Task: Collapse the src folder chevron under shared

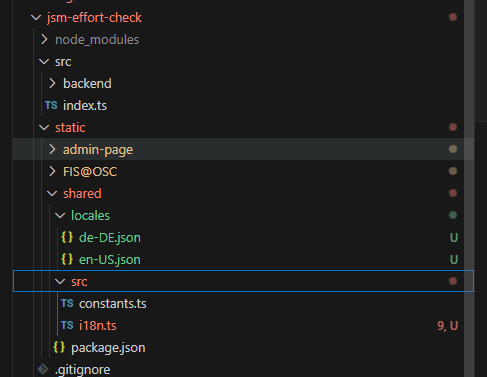Action: coord(60,282)
